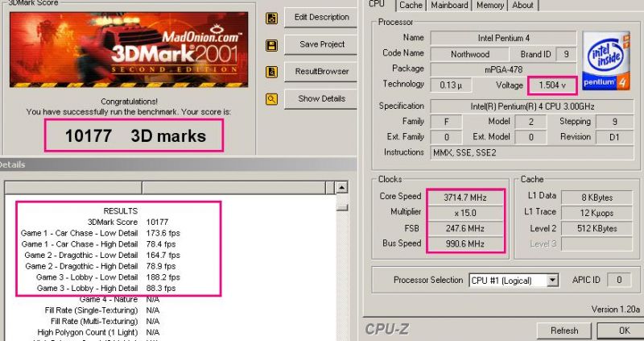644x341 pixels.
Task: Click the Brand ID value '9'
Action: coord(566,54)
